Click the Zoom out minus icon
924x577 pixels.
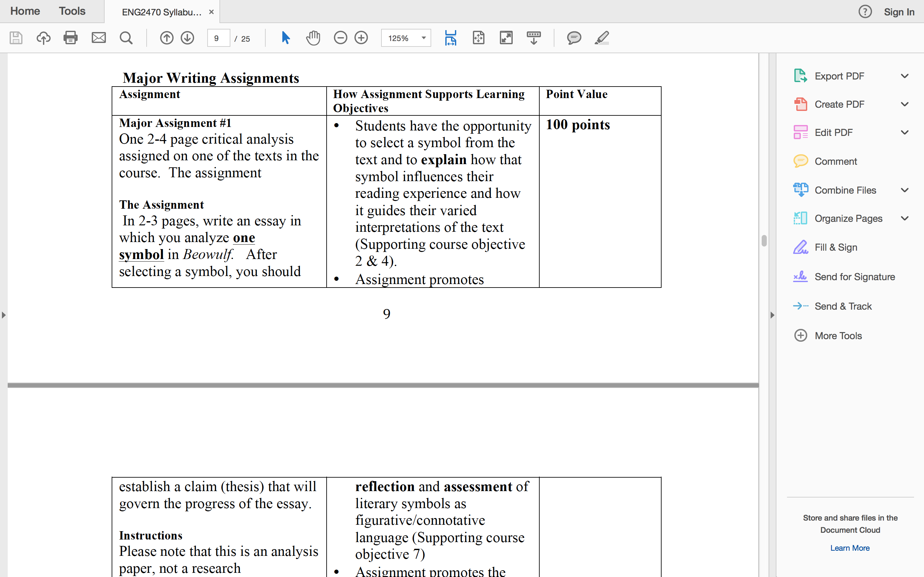tap(340, 38)
